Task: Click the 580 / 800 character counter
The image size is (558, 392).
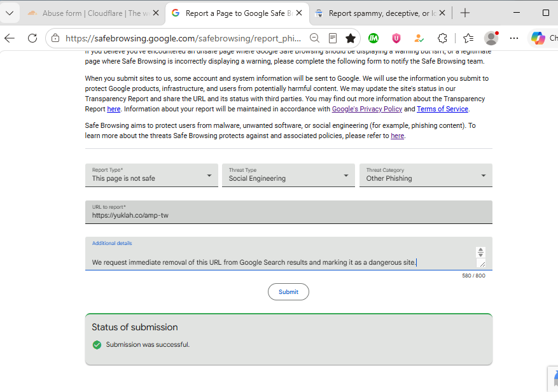Action: 473,276
